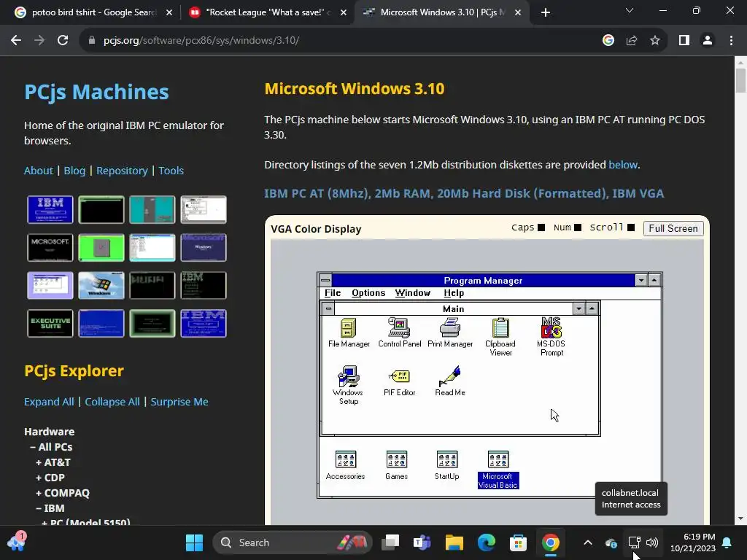Select the StartUp program group icon
Screen dimensions: 747x560
(447, 465)
